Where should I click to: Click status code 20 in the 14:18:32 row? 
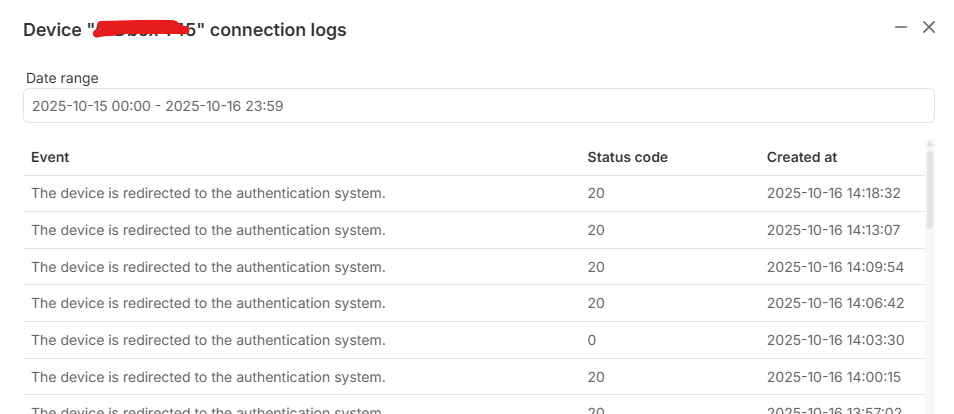tap(596, 194)
